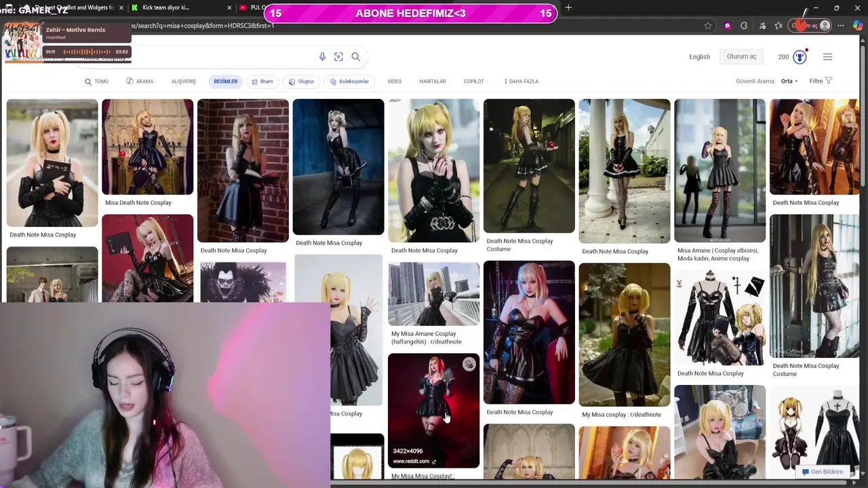Open the VIDEO results tab
The width and height of the screenshot is (868, 488).
(394, 81)
